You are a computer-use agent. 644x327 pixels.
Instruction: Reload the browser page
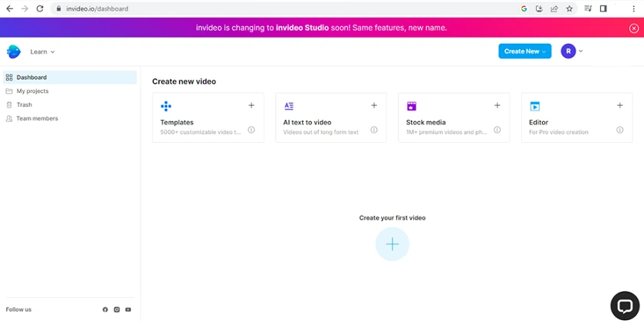40,8
